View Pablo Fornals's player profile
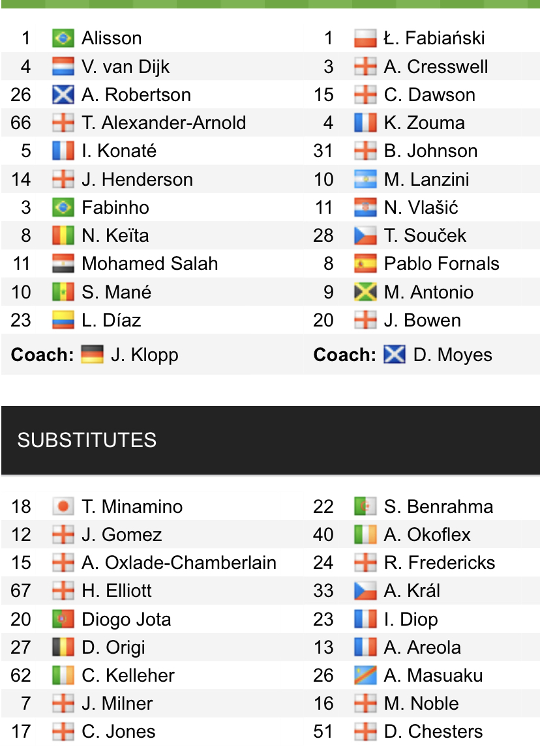Screen dimensions: 540x756 click(442, 263)
